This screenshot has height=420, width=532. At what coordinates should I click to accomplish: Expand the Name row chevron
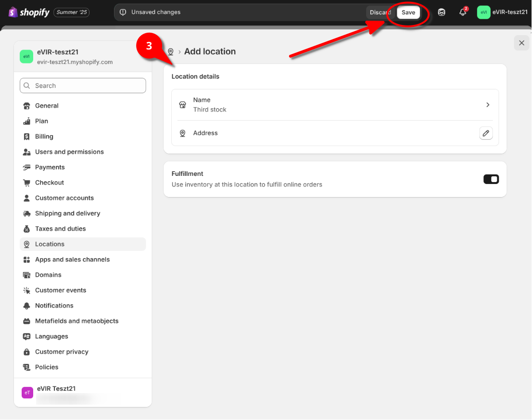(x=487, y=105)
